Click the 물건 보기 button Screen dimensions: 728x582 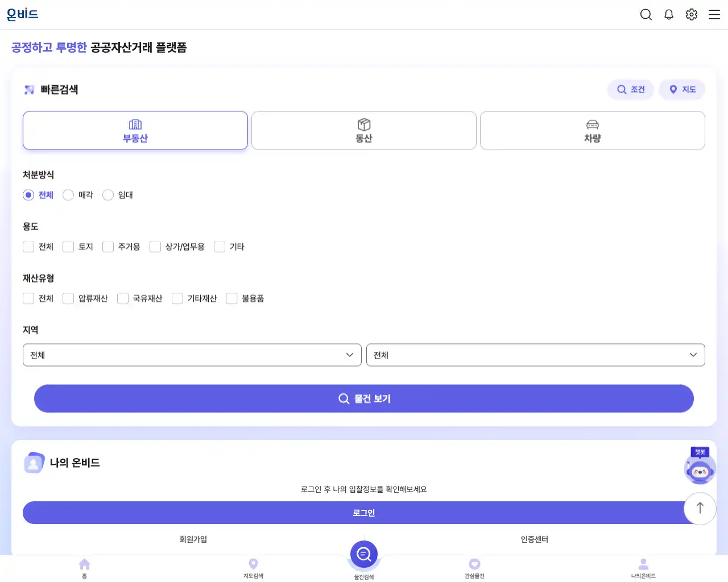click(364, 398)
